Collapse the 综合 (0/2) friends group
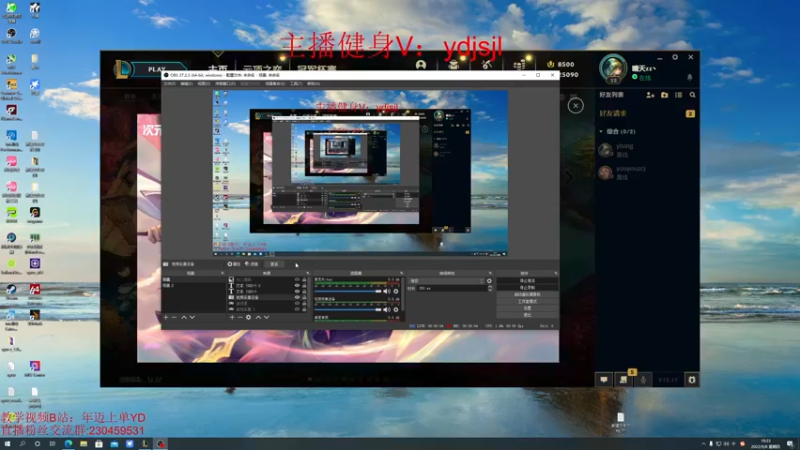Screen dimensions: 800x450 [x=601, y=132]
